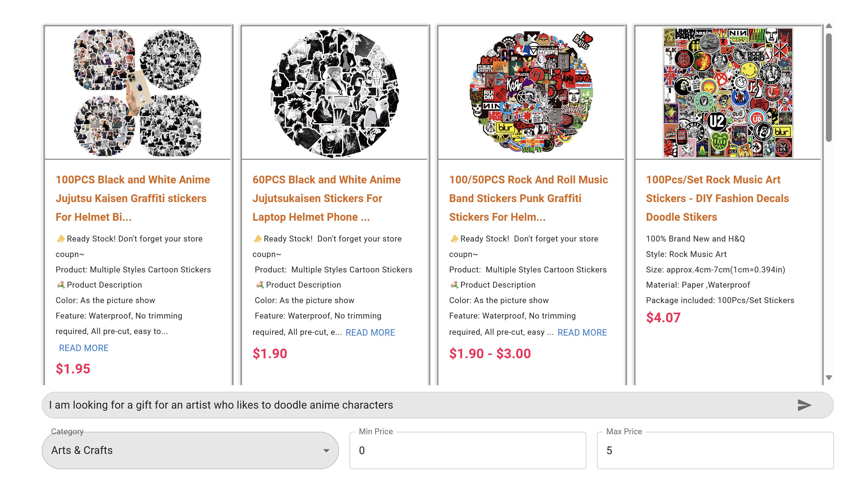Open READ MORE on 60PCS Jujutsukaisen stickers
868x491 pixels.
tap(370, 332)
